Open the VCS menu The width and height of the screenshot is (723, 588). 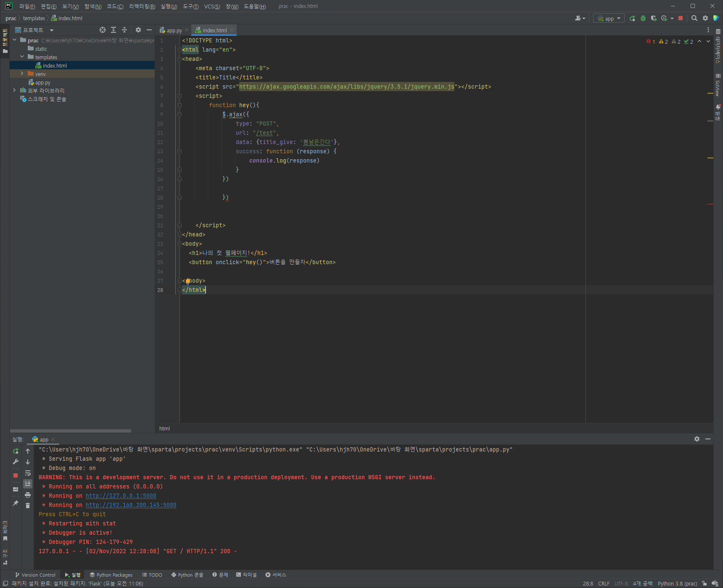point(212,6)
